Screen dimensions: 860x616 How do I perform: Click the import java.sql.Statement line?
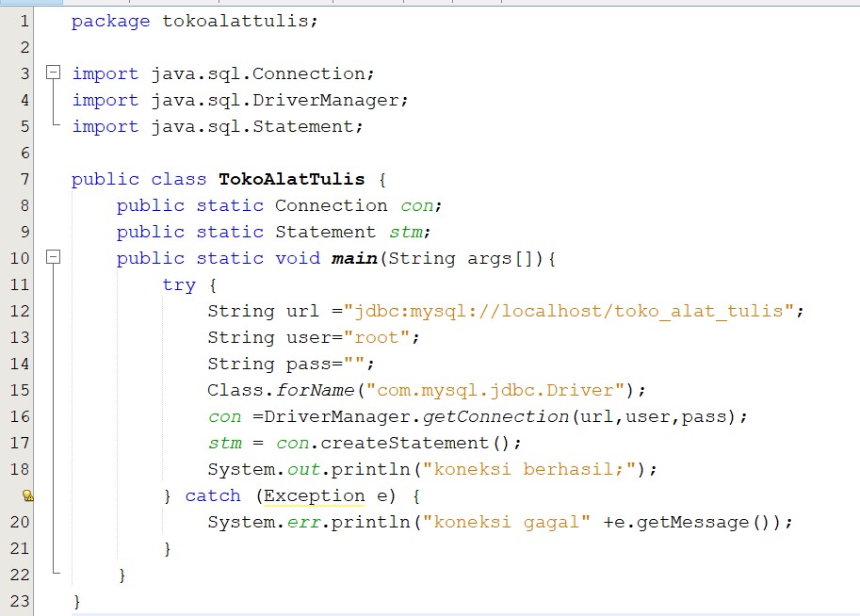pyautogui.click(x=217, y=126)
